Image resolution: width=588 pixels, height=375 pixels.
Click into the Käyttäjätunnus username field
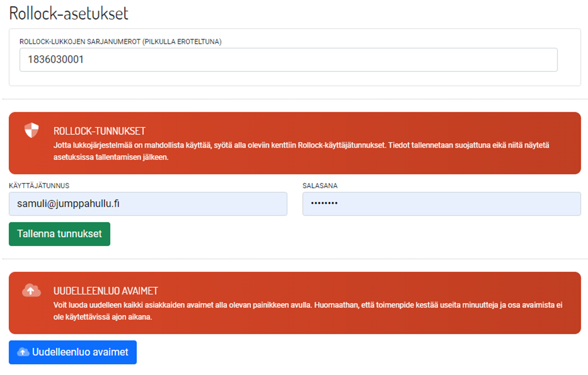pos(148,204)
